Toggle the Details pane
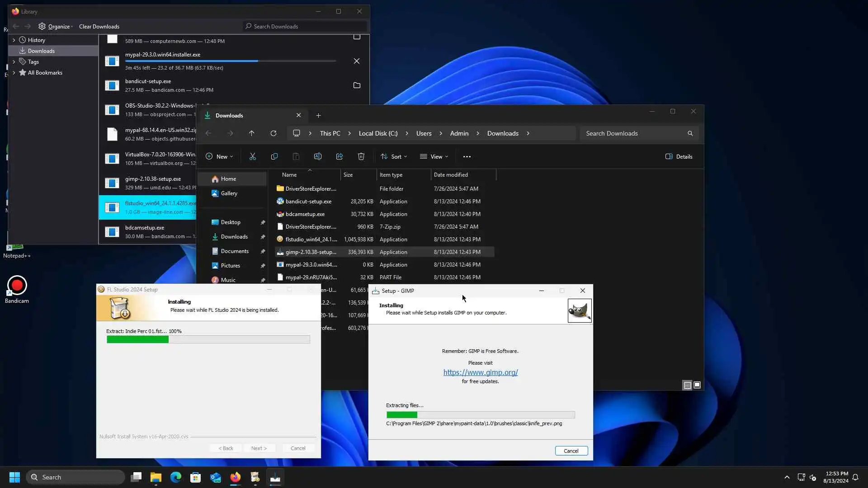Image resolution: width=868 pixels, height=488 pixels. pos(679,156)
